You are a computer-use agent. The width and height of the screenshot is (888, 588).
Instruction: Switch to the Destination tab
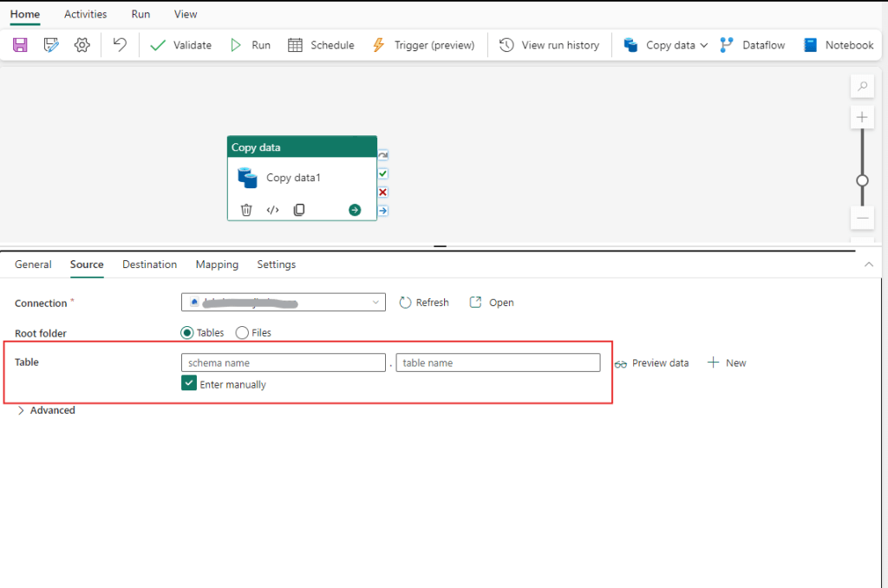point(149,265)
